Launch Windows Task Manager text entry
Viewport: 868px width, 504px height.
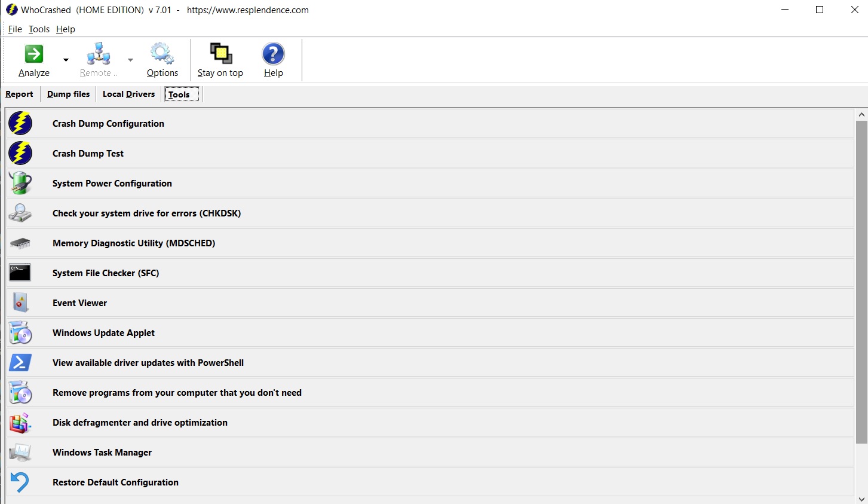pyautogui.click(x=102, y=453)
